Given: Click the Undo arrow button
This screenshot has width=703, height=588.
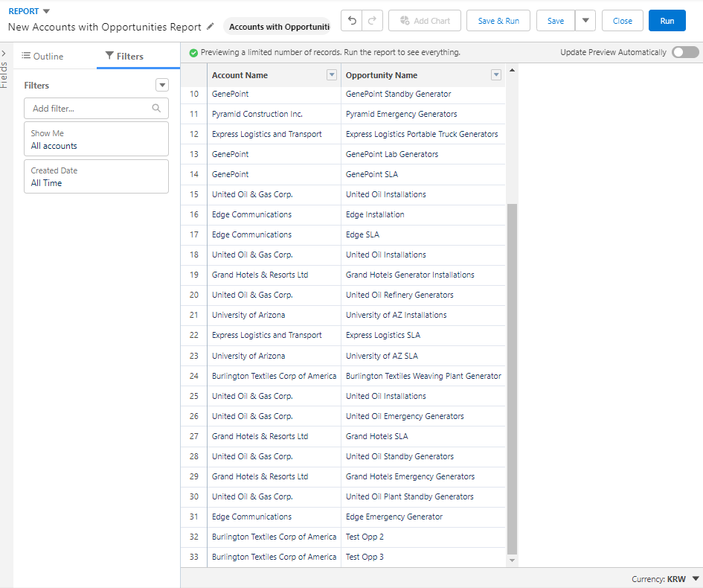Looking at the screenshot, I should [352, 21].
